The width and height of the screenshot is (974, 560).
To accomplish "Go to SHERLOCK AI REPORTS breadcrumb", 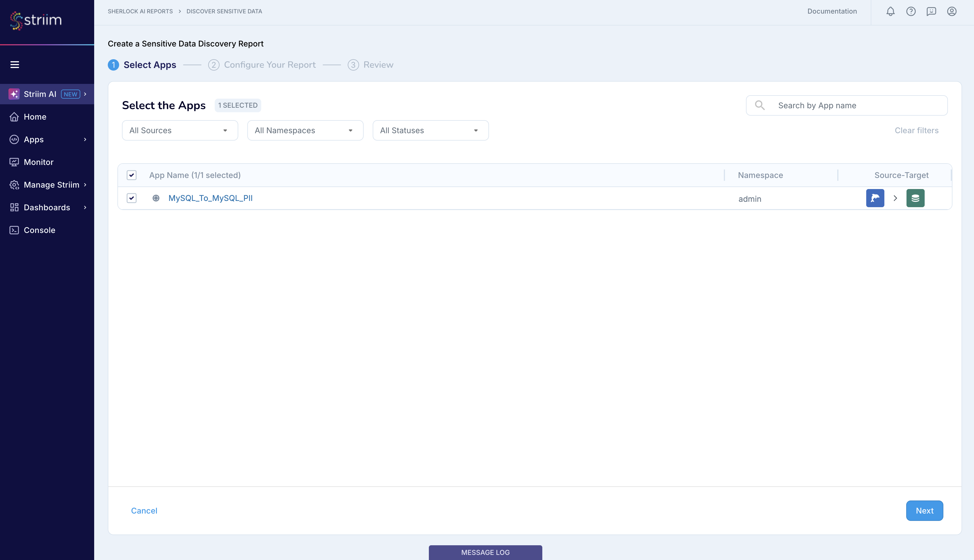I will pos(140,11).
